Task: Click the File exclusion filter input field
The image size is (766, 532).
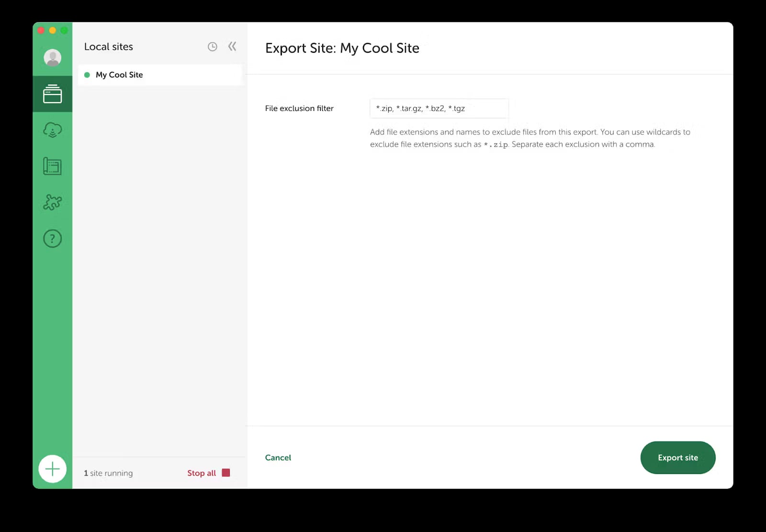Action: coord(438,108)
